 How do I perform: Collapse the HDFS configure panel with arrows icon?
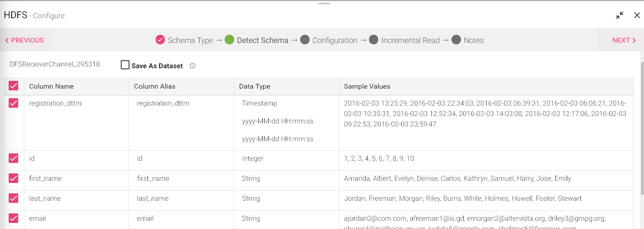pos(620,15)
